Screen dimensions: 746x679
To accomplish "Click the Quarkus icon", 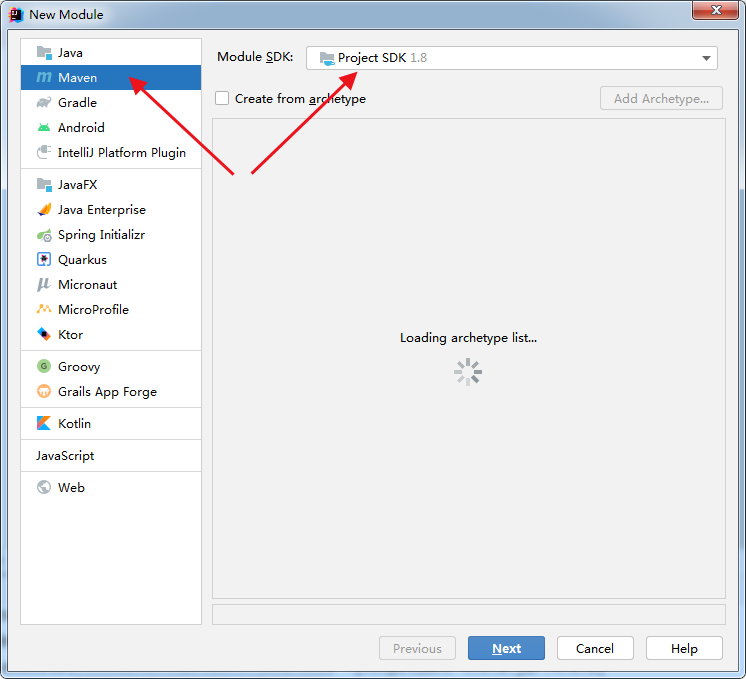I will [x=44, y=259].
